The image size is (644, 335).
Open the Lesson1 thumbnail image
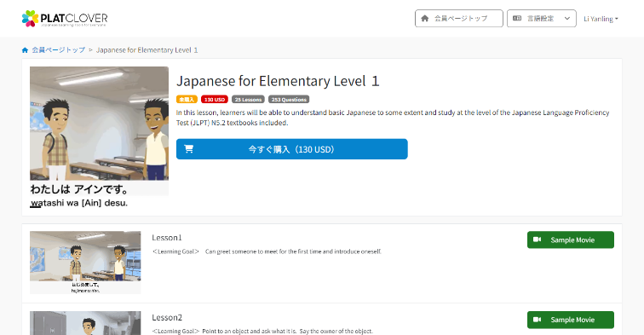coord(85,263)
